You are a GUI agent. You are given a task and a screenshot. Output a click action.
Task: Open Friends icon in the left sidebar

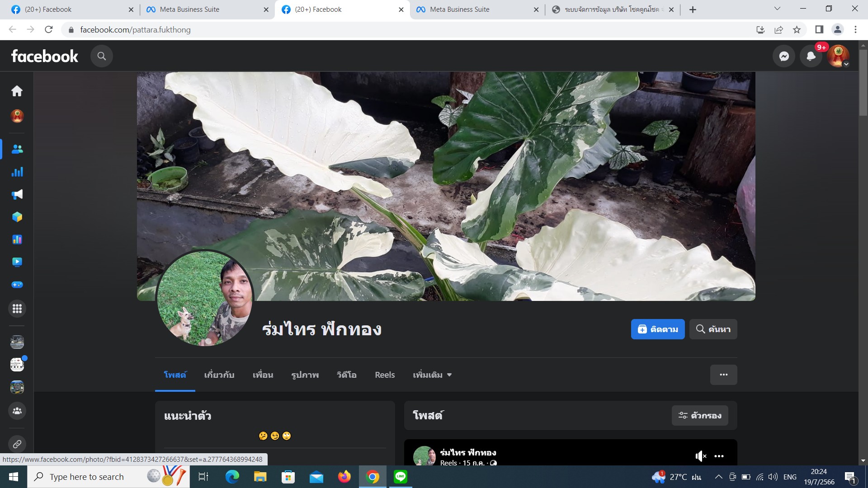point(17,149)
